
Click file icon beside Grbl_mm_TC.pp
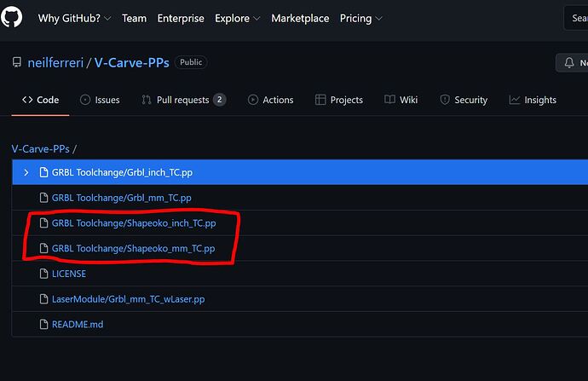pos(43,198)
